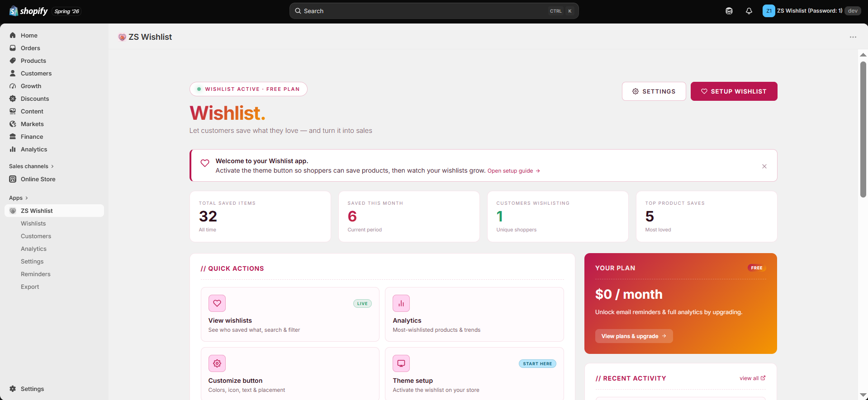This screenshot has height=400, width=868.
Task: Open the Analytics quick action card
Action: point(474,314)
